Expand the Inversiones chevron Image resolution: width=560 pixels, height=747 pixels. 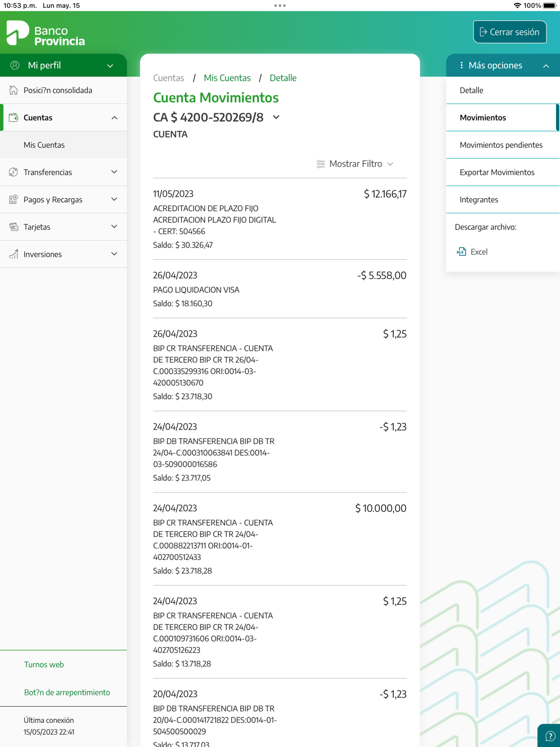[x=114, y=254]
